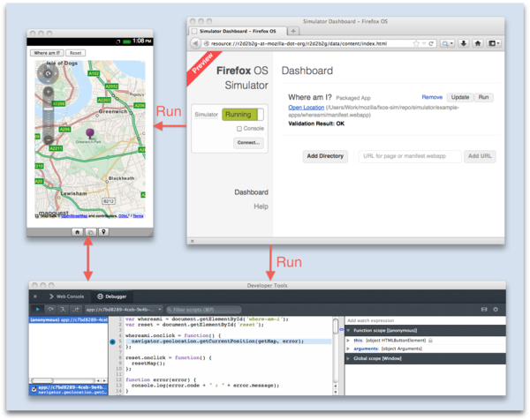Open the Help page in sidebar

261,206
